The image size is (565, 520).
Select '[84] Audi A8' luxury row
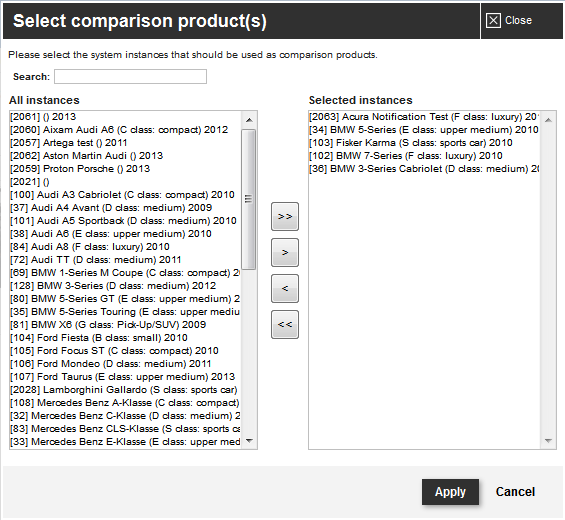(x=125, y=246)
